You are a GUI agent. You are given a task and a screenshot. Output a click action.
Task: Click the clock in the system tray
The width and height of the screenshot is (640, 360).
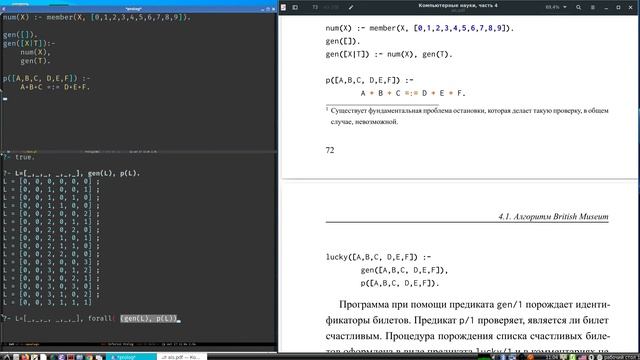coord(551,357)
